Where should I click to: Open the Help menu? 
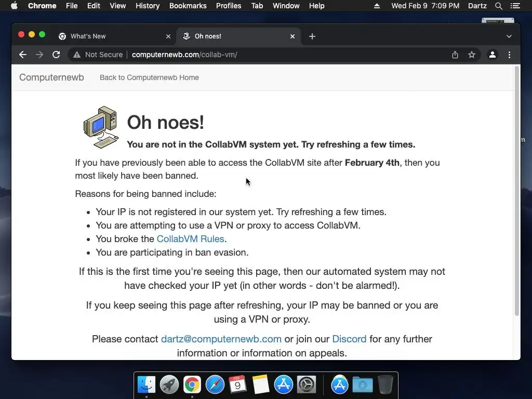(x=316, y=6)
